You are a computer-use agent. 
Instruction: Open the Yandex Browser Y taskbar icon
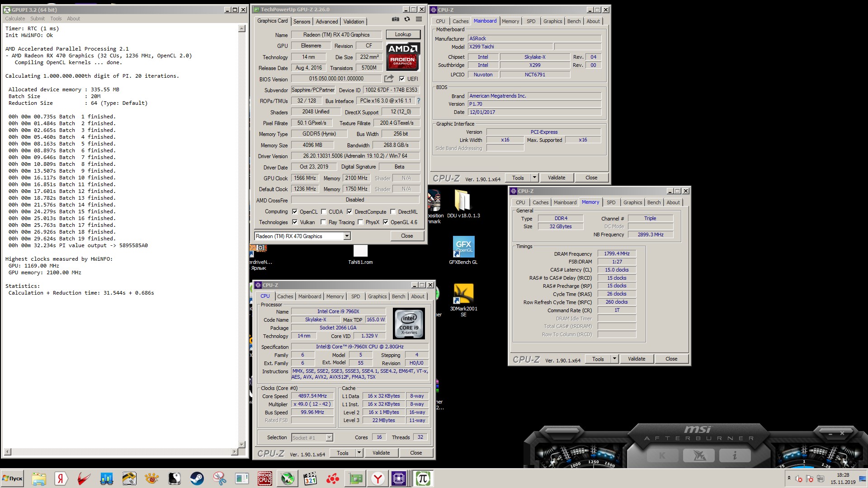pyautogui.click(x=377, y=479)
